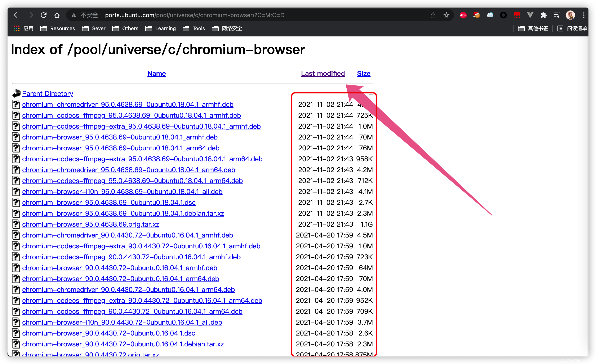This screenshot has width=596, height=364.
Task: Download chromium-codecs-ffmpeg-extra_90.0.4430.72 armhf.deb
Action: (x=141, y=246)
